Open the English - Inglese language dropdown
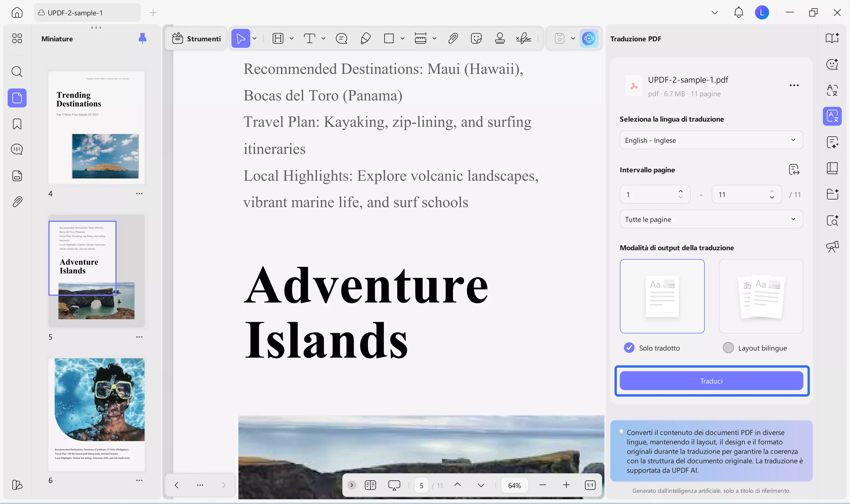Screen dimensions: 850x504 pyautogui.click(x=710, y=140)
